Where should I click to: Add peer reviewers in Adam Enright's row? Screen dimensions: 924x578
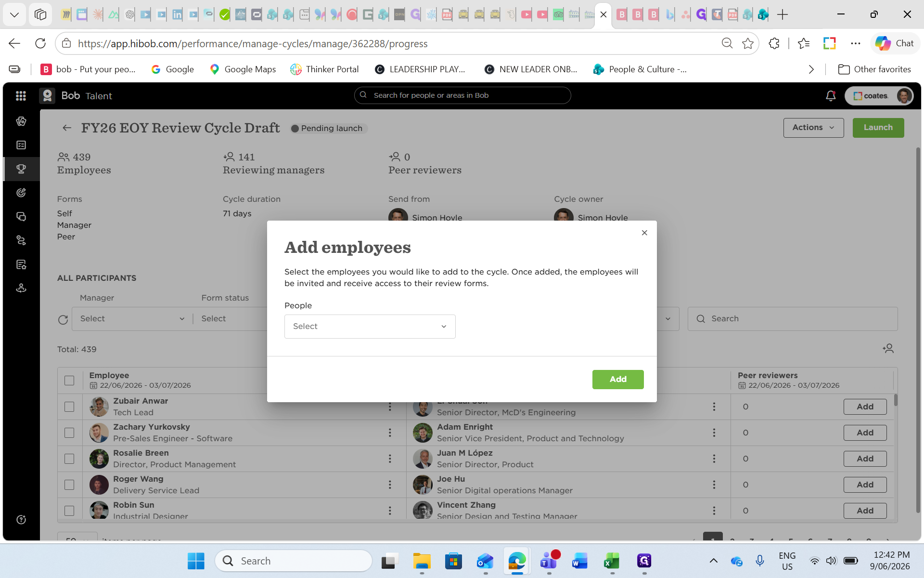click(x=865, y=433)
